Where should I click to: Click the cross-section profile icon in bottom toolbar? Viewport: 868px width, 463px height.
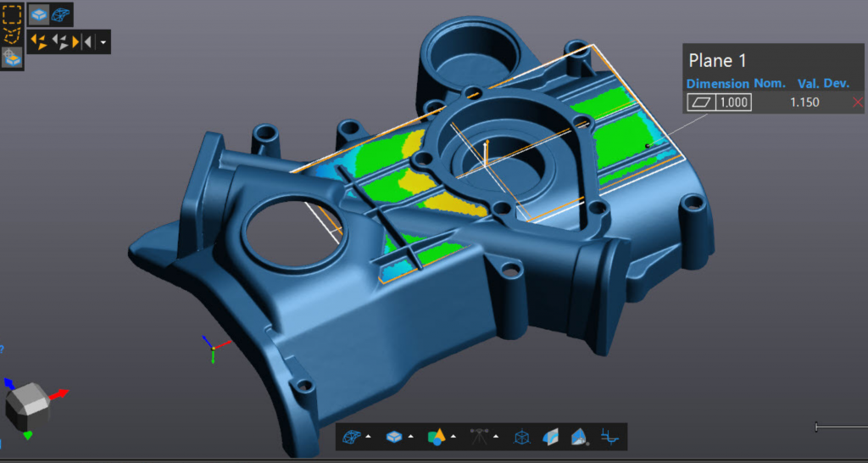[609, 437]
